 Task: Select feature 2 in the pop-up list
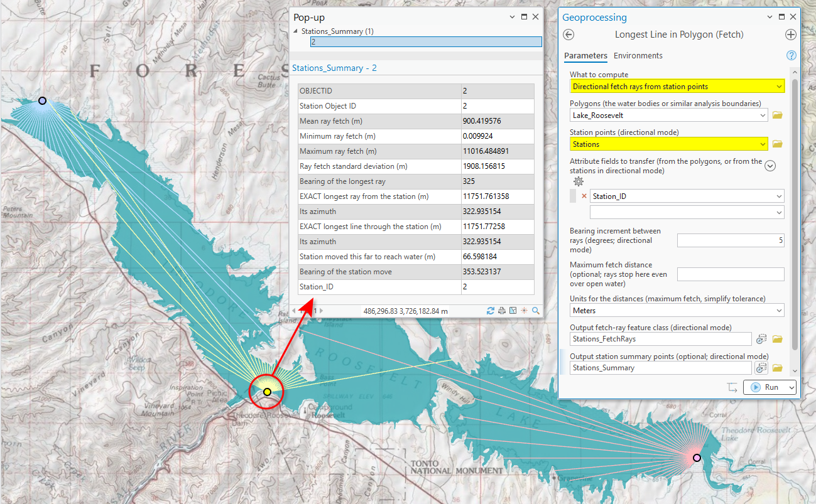[x=426, y=41]
